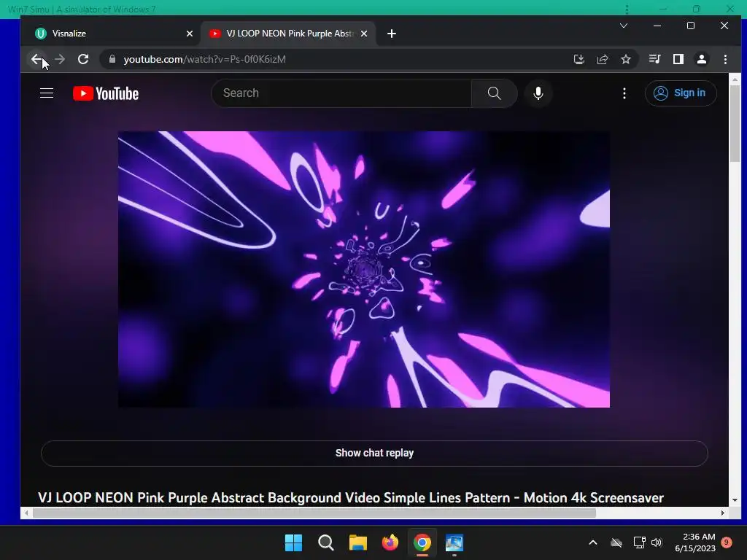Image resolution: width=747 pixels, height=560 pixels.
Task: Open File Explorer from the taskbar
Action: coord(357,542)
